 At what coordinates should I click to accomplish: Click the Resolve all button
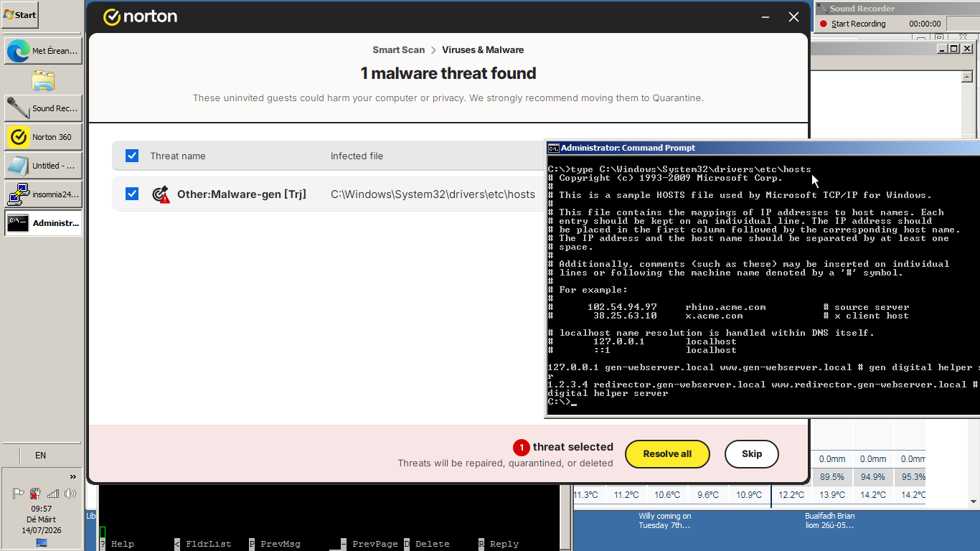click(667, 453)
